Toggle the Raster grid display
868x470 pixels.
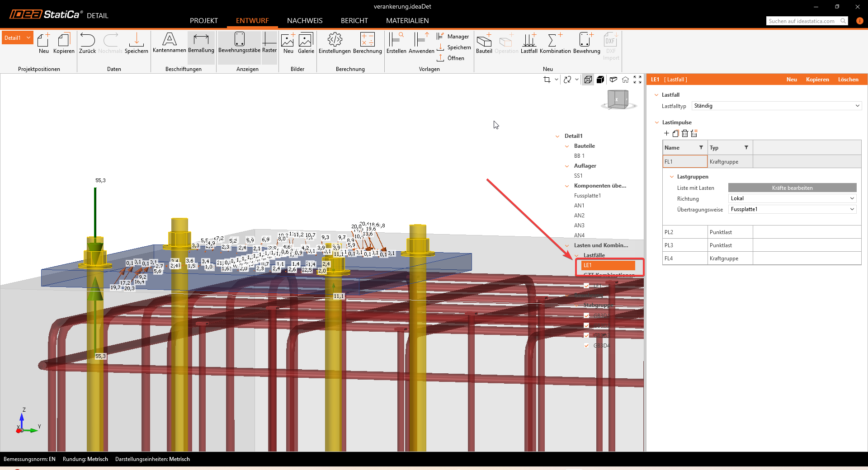[269, 43]
